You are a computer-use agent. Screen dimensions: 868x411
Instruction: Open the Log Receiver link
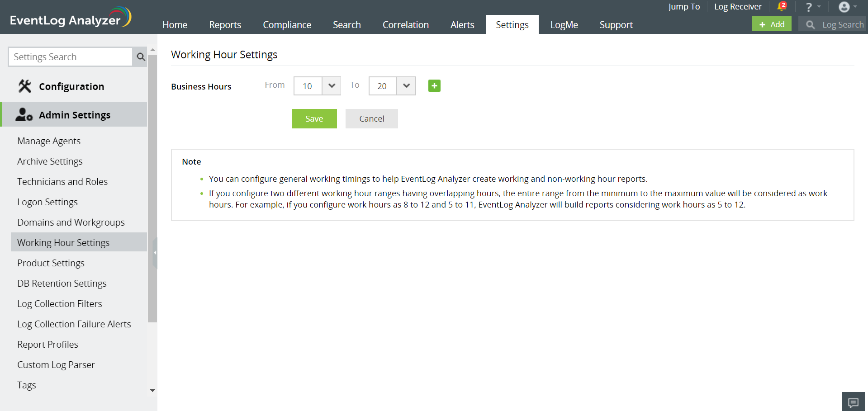(738, 7)
